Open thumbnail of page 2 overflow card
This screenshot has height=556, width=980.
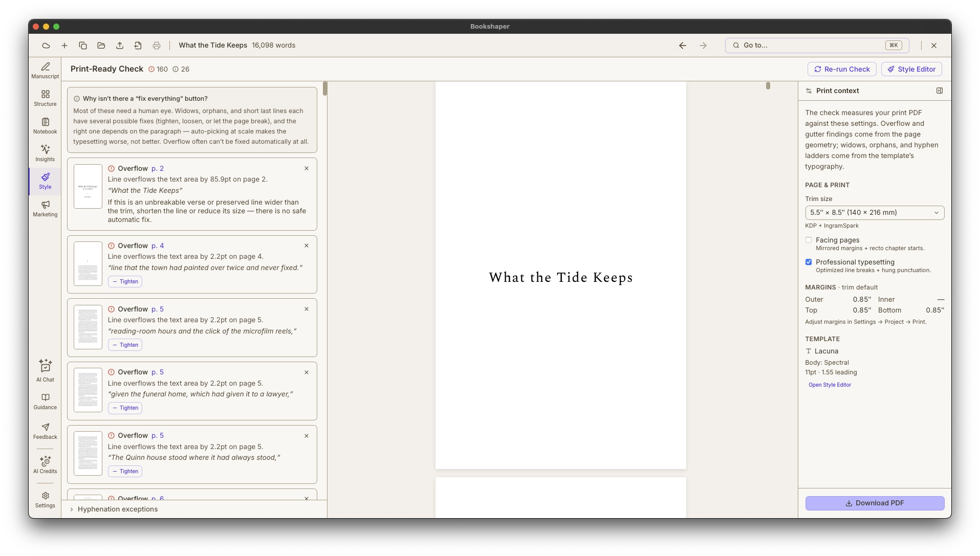(x=88, y=186)
